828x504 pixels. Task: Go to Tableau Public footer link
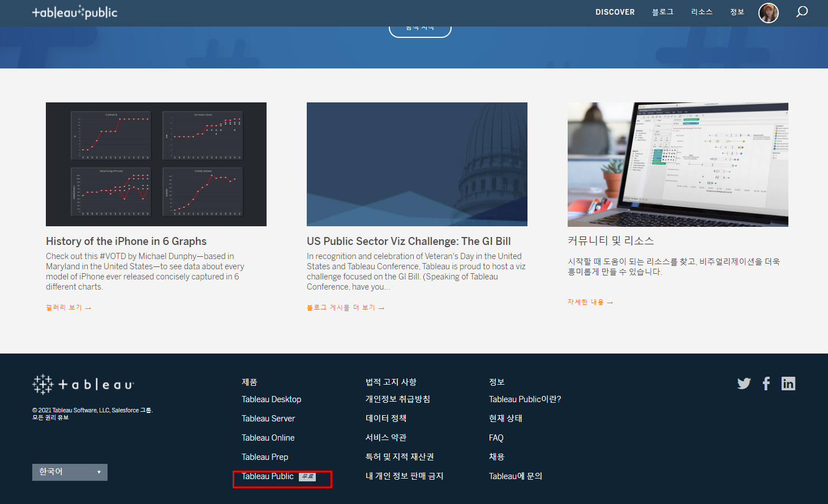point(268,476)
